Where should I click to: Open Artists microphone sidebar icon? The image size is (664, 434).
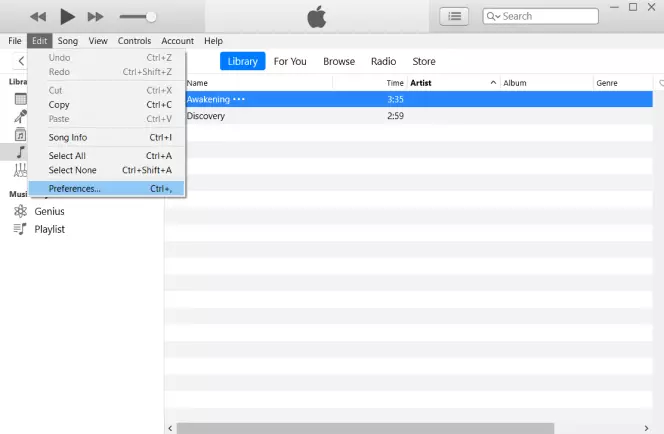click(20, 116)
